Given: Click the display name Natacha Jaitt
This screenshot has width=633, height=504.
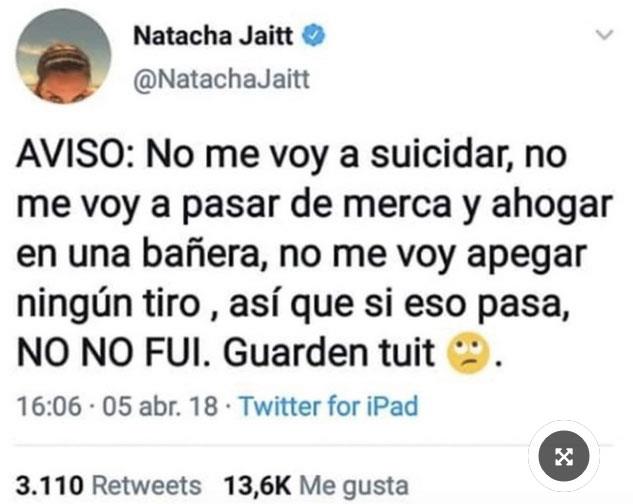Looking at the screenshot, I should click(213, 36).
